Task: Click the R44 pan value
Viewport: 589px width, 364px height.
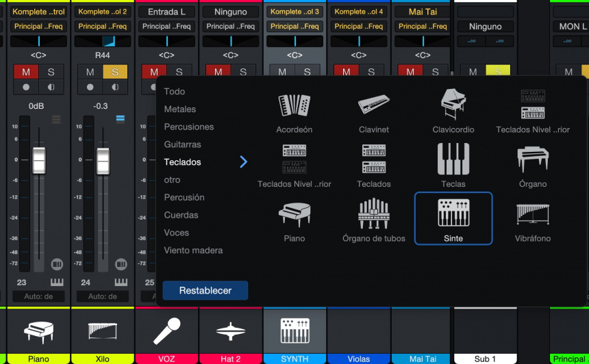Action: [x=103, y=55]
